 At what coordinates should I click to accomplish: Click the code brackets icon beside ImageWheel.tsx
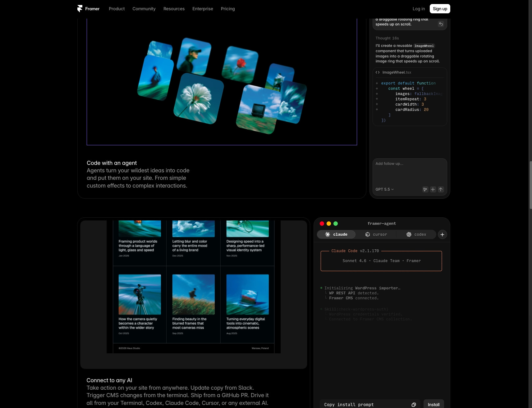(378, 72)
